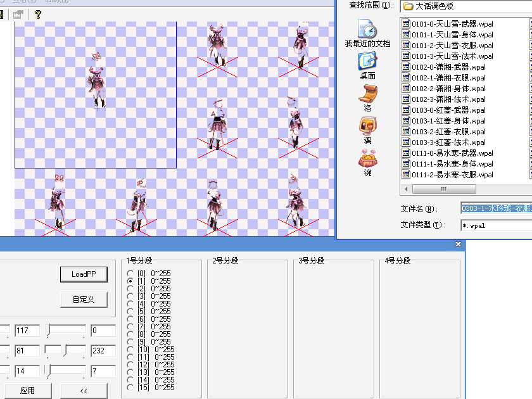The height and width of the screenshot is (399, 532).
Task: Focus the input field containing 232
Action: [103, 351]
